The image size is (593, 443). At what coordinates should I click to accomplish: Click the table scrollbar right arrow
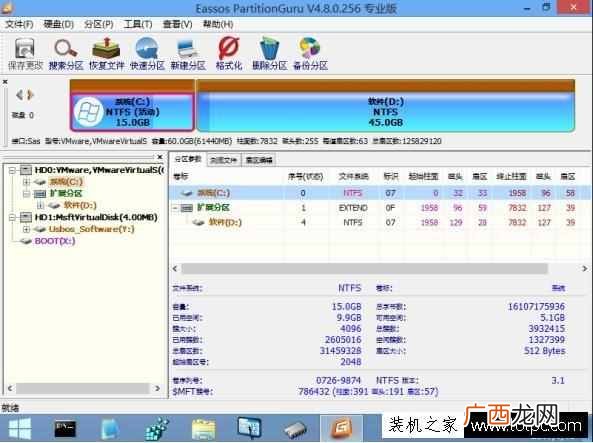click(x=584, y=269)
